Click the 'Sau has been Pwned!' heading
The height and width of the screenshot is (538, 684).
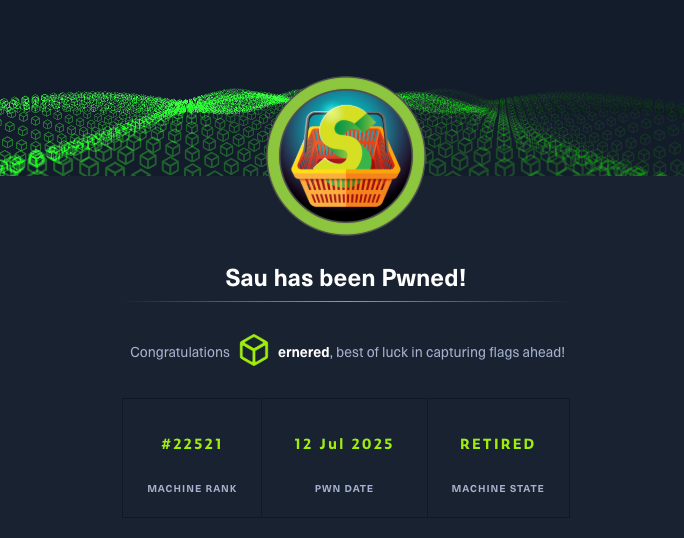click(345, 278)
